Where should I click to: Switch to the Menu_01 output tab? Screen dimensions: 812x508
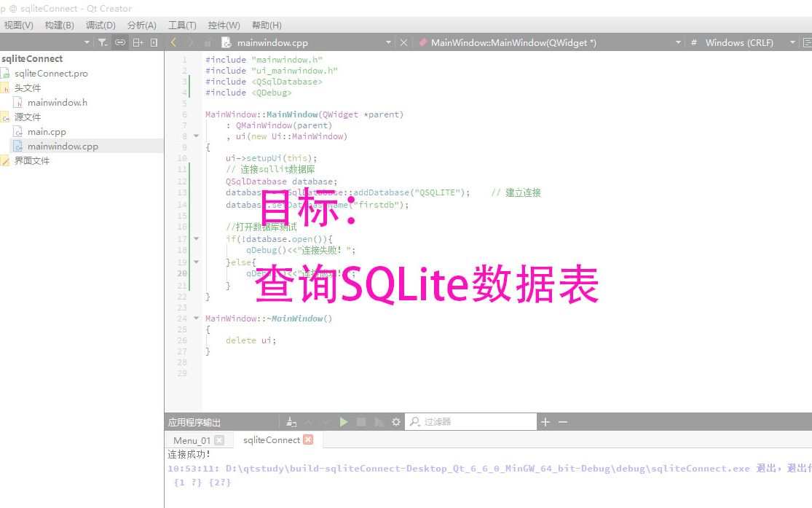click(x=193, y=439)
